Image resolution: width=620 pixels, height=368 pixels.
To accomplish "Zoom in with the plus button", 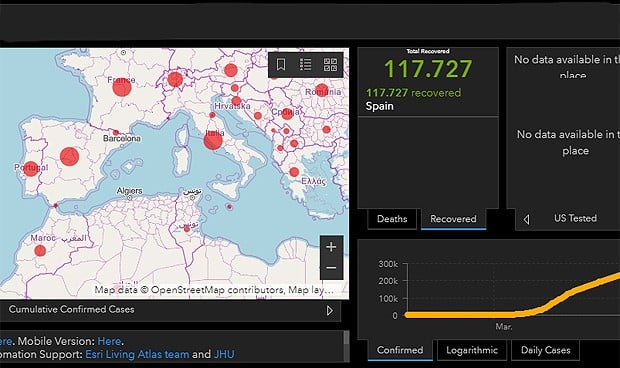I will click(331, 247).
